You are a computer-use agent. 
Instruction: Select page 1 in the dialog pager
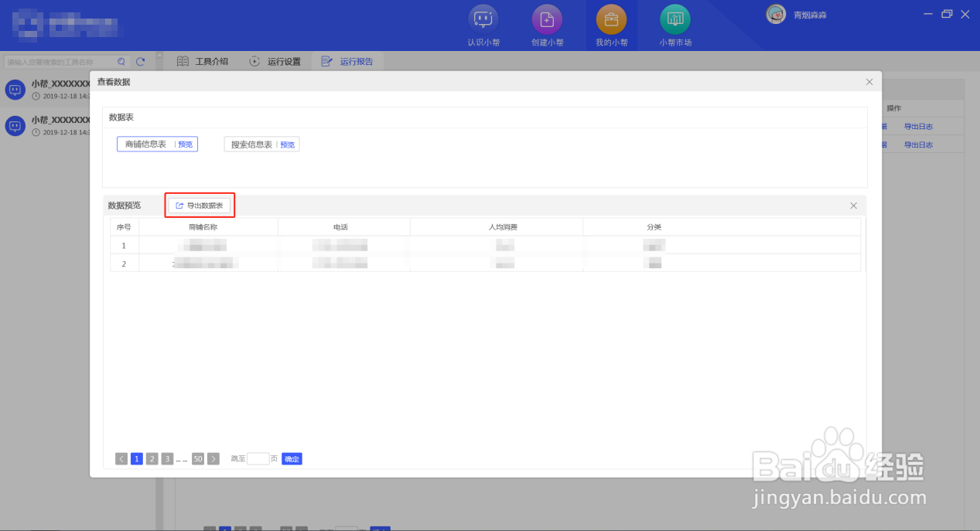tap(137, 459)
